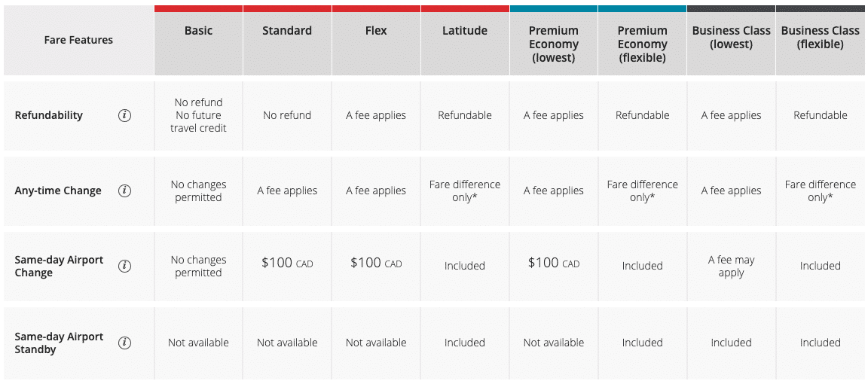Viewport: 868px width, 384px height.
Task: Choose Business Class (flexible) header
Action: [x=820, y=38]
